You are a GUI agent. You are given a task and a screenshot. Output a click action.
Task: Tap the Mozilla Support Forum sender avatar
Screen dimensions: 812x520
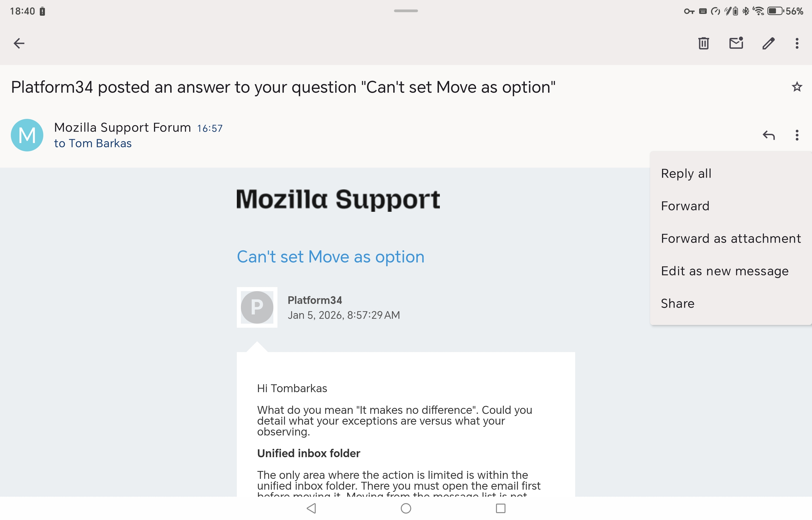point(27,135)
